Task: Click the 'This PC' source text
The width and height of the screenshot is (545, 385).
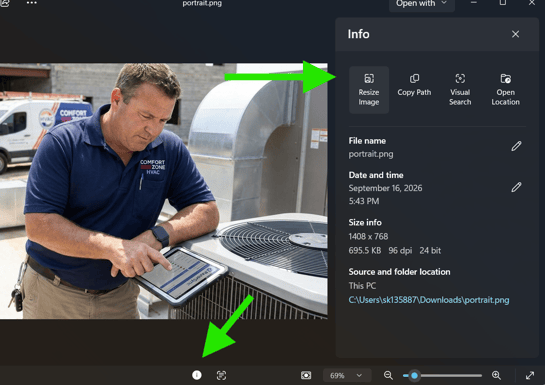Action: coord(362,286)
